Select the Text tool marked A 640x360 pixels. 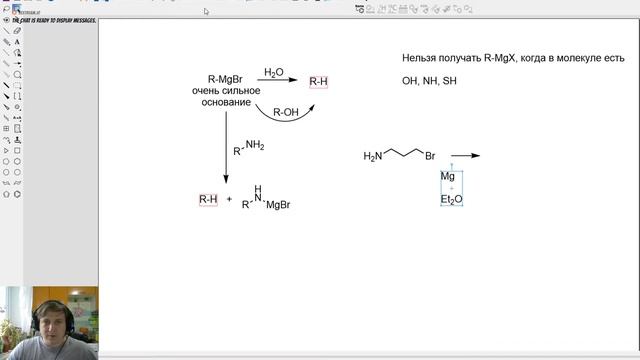[17, 42]
